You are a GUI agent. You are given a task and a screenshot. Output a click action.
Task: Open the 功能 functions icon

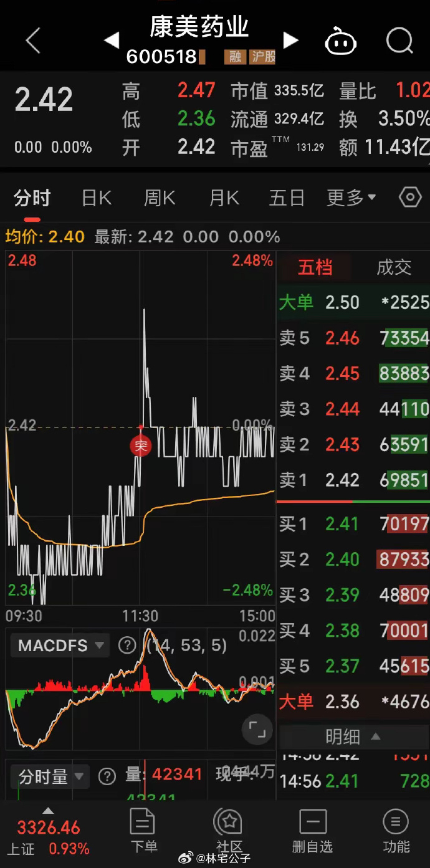(396, 831)
